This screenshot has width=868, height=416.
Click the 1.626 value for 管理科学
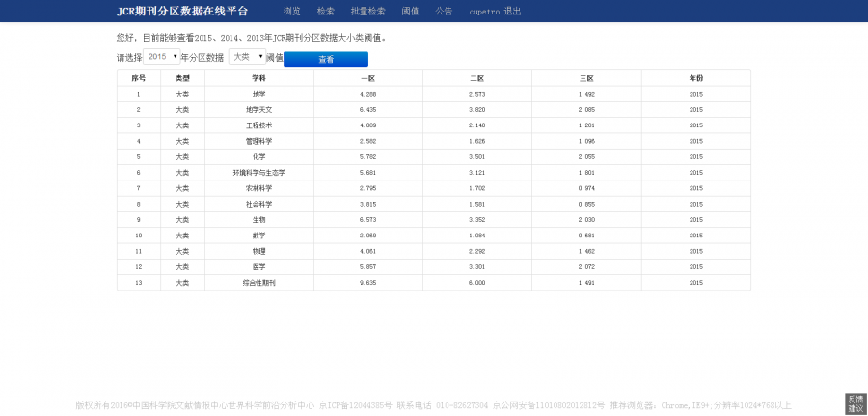[477, 141]
